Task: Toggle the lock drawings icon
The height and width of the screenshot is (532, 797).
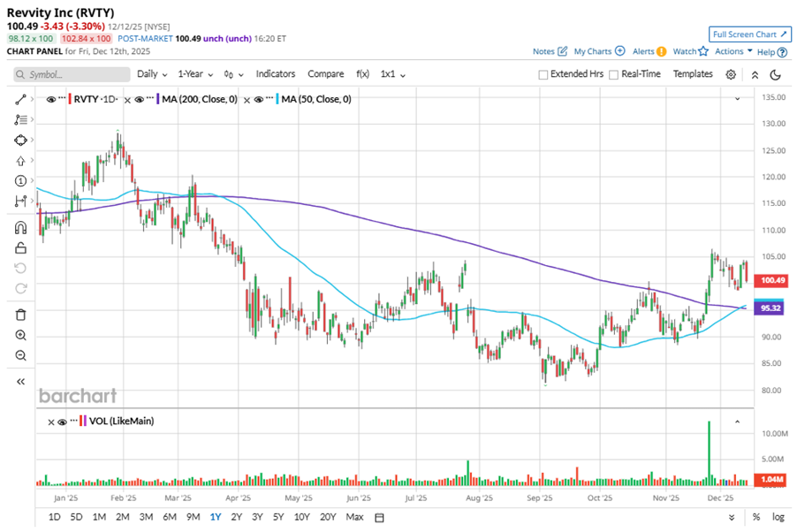Action: (20, 247)
